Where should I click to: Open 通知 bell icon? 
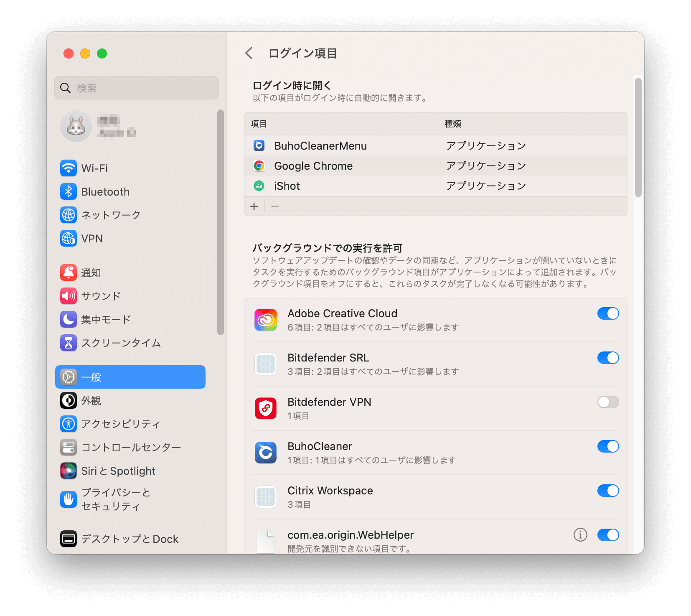69,272
